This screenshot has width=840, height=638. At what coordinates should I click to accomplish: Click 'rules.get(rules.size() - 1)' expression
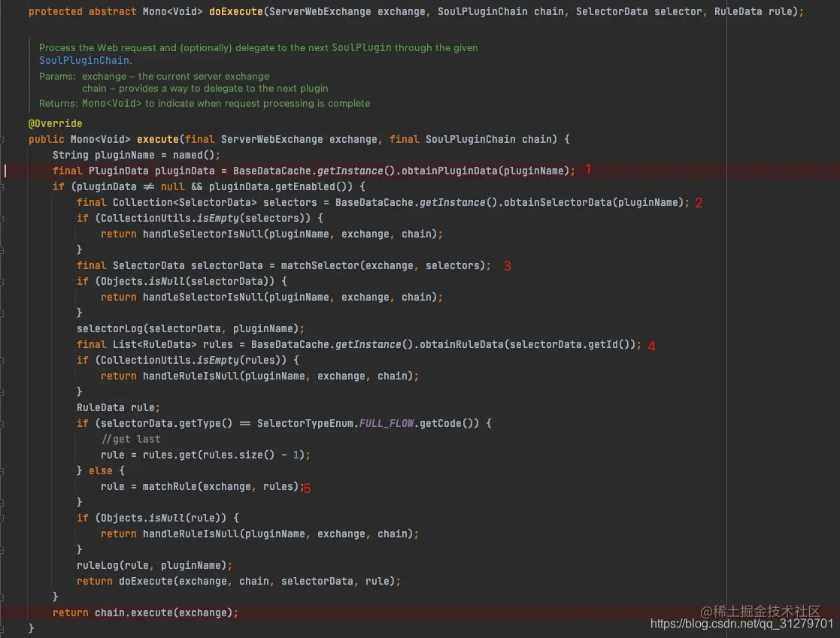tap(223, 455)
